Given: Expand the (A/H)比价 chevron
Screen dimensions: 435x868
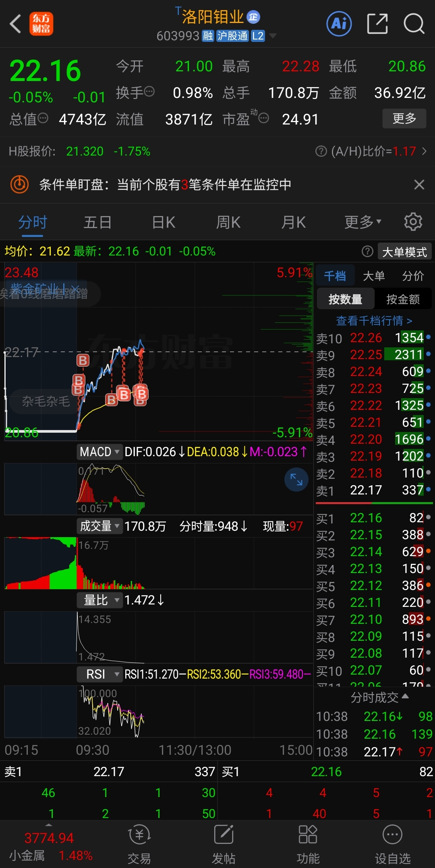Looking at the screenshot, I should pyautogui.click(x=424, y=151).
